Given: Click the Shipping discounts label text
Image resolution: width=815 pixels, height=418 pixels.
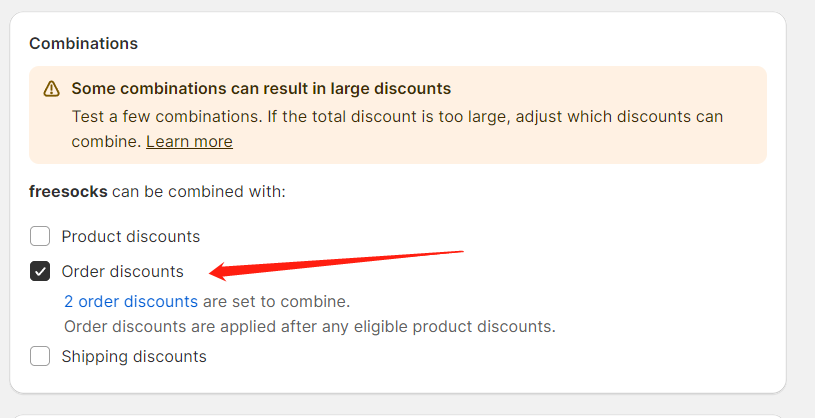Looking at the screenshot, I should tap(134, 357).
